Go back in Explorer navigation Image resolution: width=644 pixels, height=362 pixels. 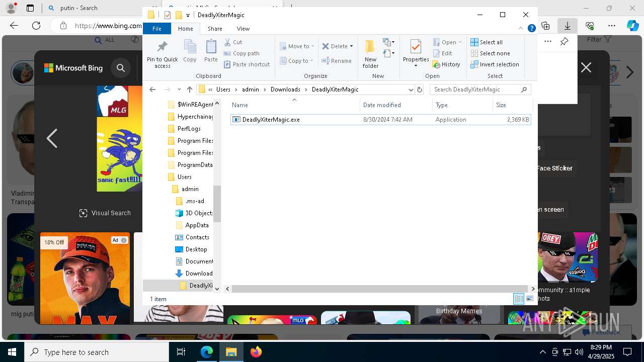point(152,89)
